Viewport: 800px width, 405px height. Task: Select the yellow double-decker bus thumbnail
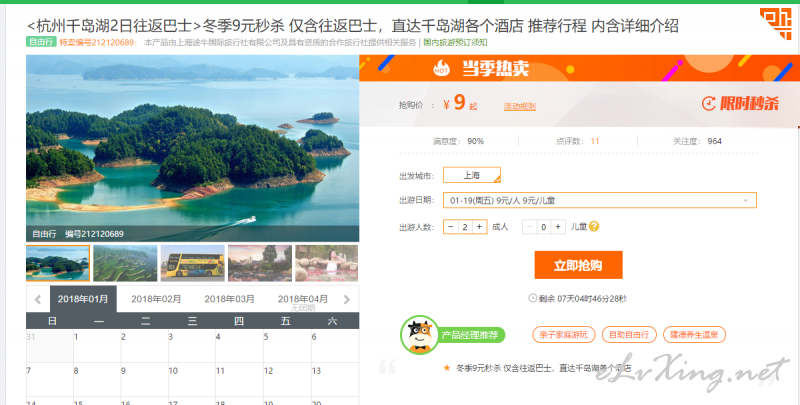[193, 263]
